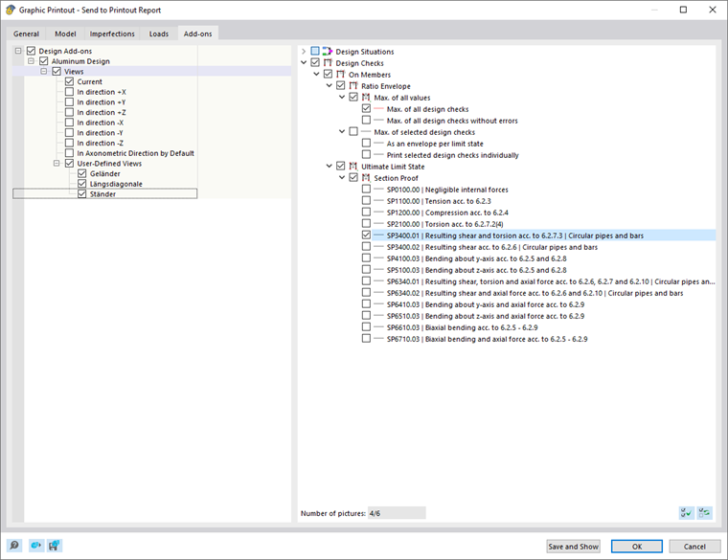Collapse the Design Add-ons tree node
Image resolution: width=728 pixels, height=560 pixels.
click(x=18, y=51)
